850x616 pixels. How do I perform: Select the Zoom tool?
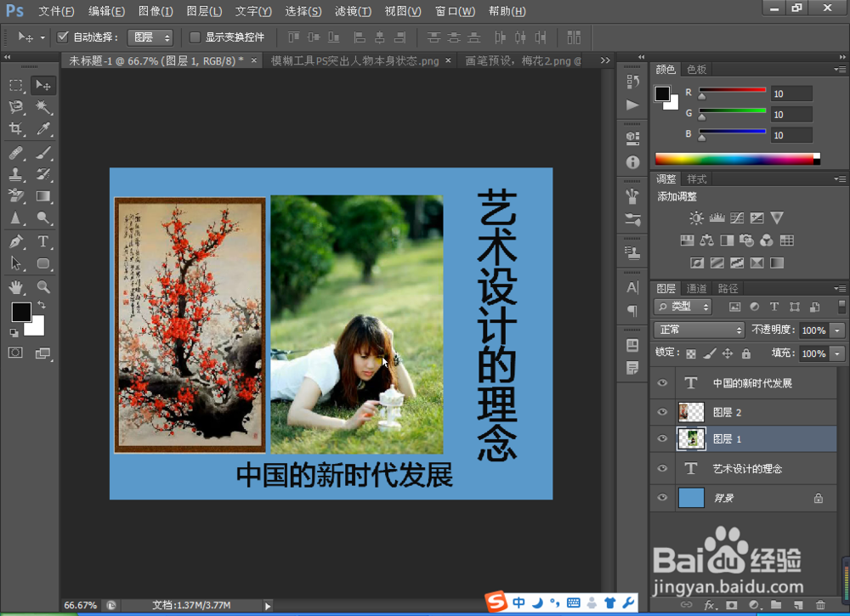pos(42,287)
